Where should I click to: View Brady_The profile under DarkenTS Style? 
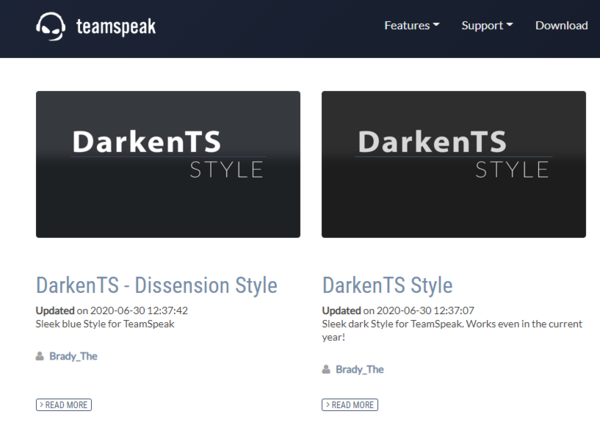coord(359,369)
